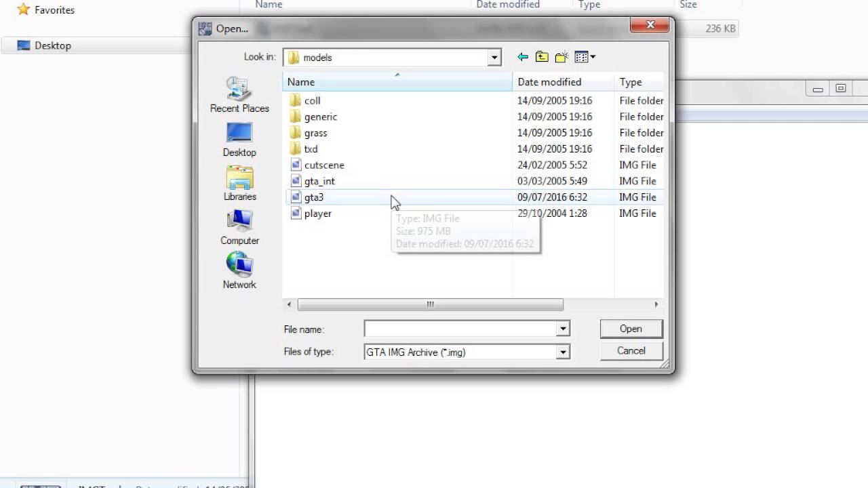This screenshot has height=488, width=868.
Task: Click the gta3 row IMG File type text
Action: pos(637,197)
